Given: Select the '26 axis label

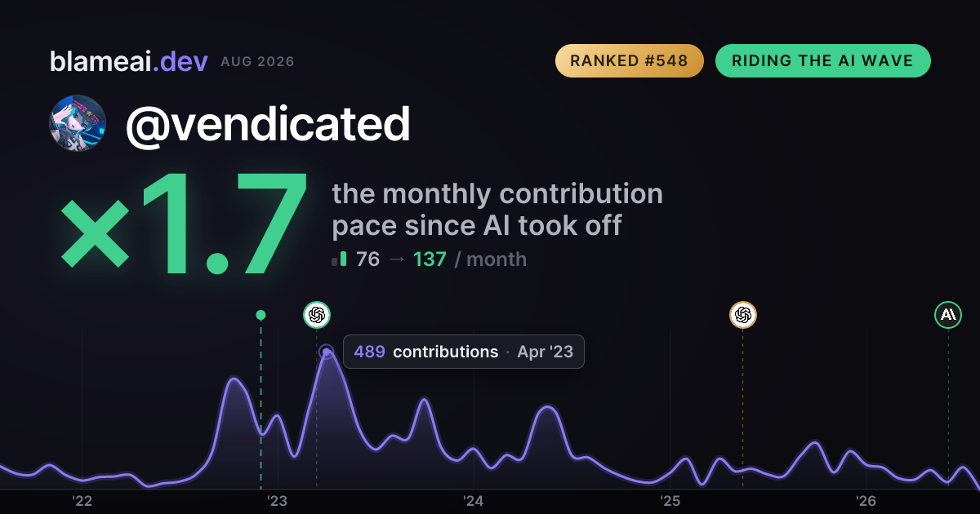Looking at the screenshot, I should 866,501.
